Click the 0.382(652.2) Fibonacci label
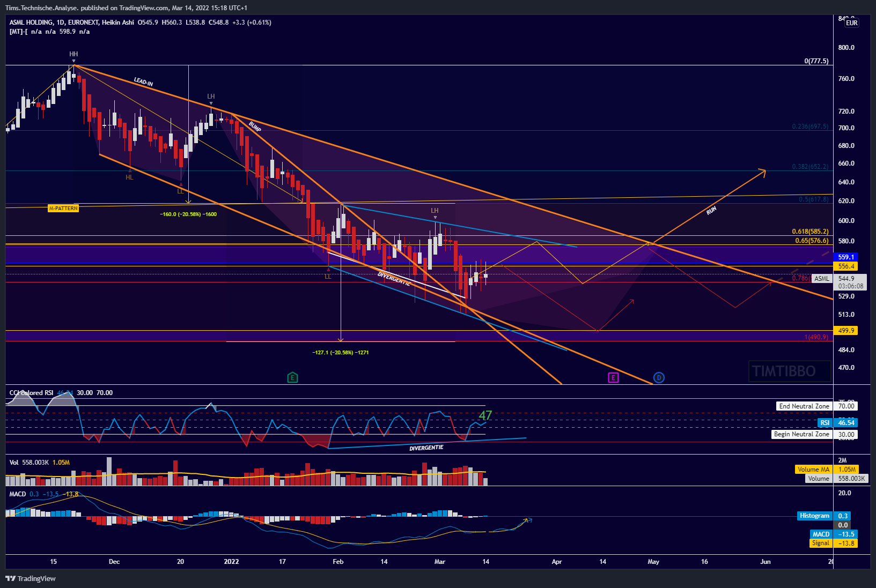 tap(810, 167)
